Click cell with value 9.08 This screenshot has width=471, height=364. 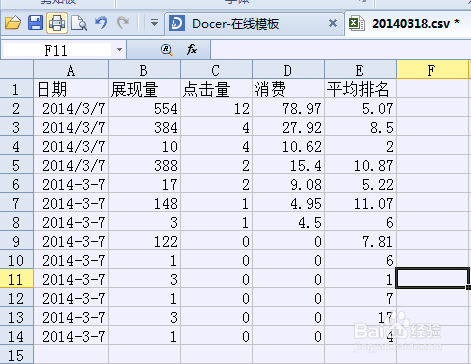point(288,184)
